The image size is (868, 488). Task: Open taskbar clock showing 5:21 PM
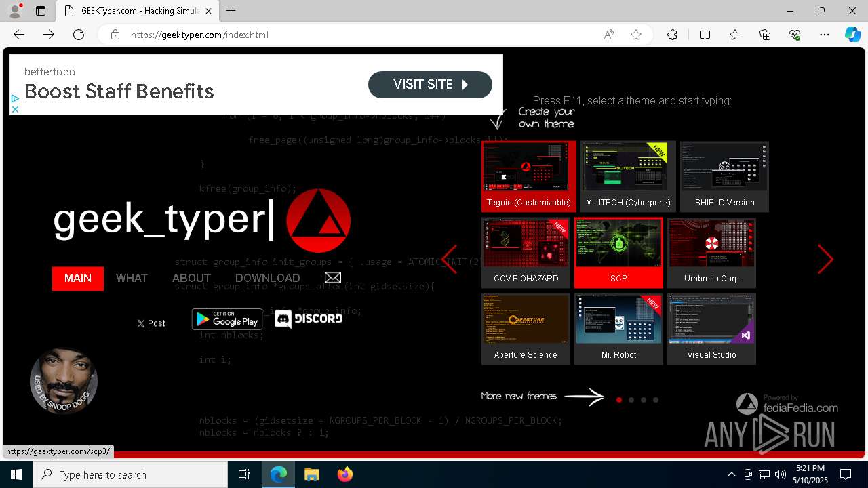point(810,474)
